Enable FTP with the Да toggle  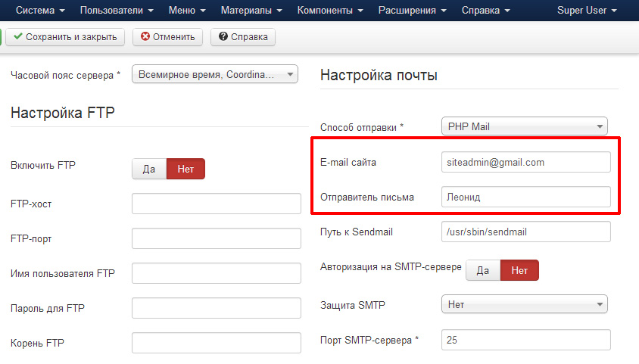[x=149, y=169]
